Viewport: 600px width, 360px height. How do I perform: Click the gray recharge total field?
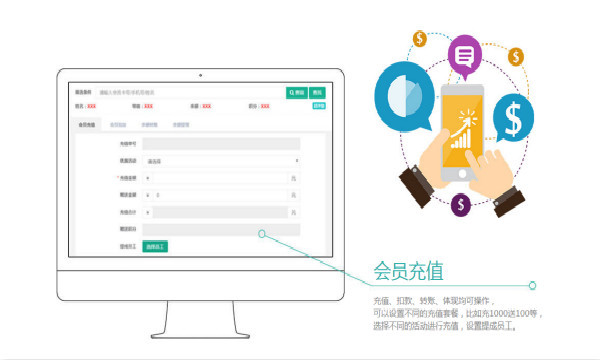point(220,212)
